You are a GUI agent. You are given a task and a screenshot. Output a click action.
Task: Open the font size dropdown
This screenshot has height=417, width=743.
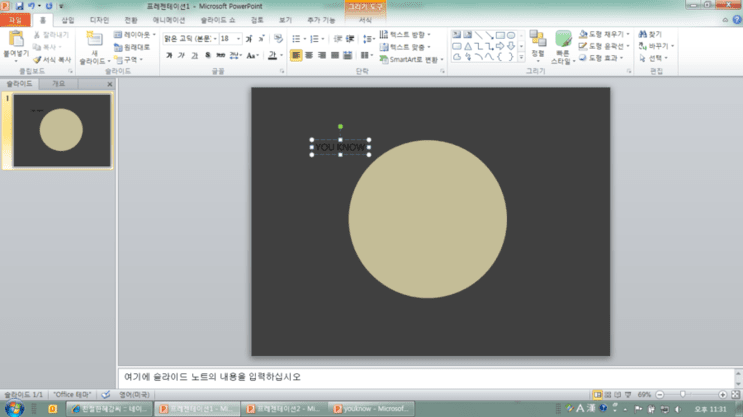(238, 39)
